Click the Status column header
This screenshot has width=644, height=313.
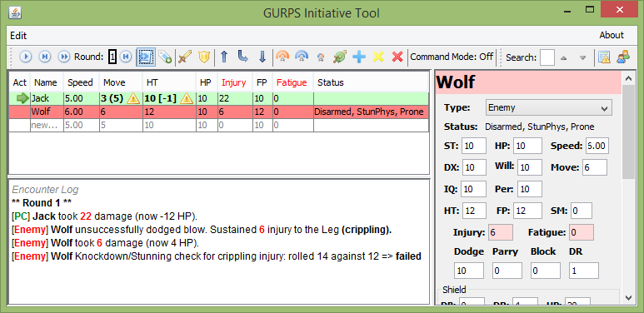click(371, 82)
